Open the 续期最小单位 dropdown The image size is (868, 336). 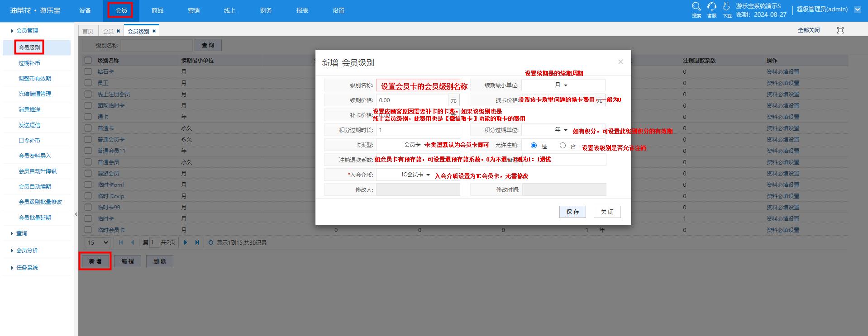563,85
